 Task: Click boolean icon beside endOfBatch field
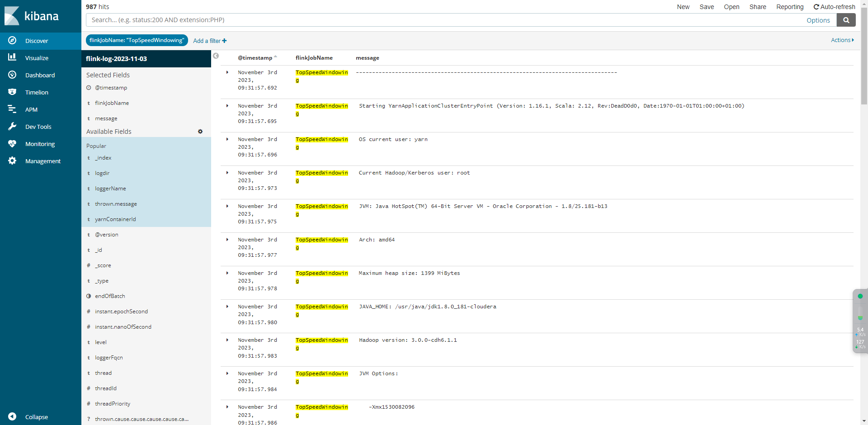[x=89, y=296]
